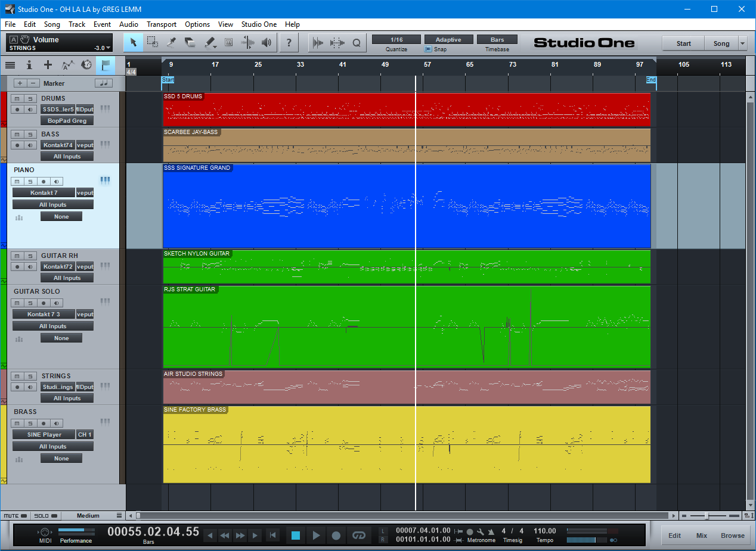This screenshot has width=756, height=551.
Task: Open the PIANO instrument editor keyboard icon
Action: point(105,180)
